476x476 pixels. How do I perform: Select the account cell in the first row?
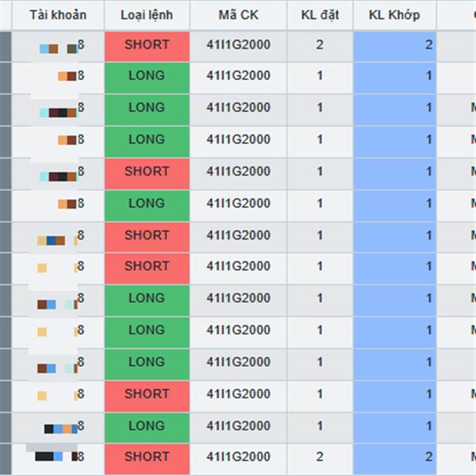pos(58,47)
